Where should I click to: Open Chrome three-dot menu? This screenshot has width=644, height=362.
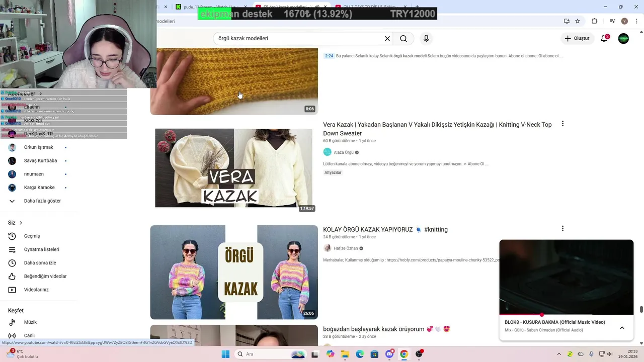coord(635,21)
